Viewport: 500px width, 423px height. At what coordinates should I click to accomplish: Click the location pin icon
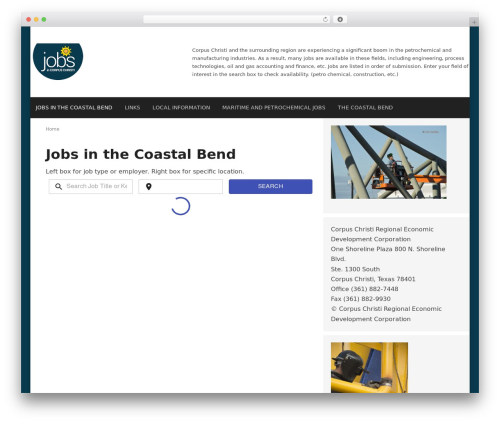tap(149, 187)
